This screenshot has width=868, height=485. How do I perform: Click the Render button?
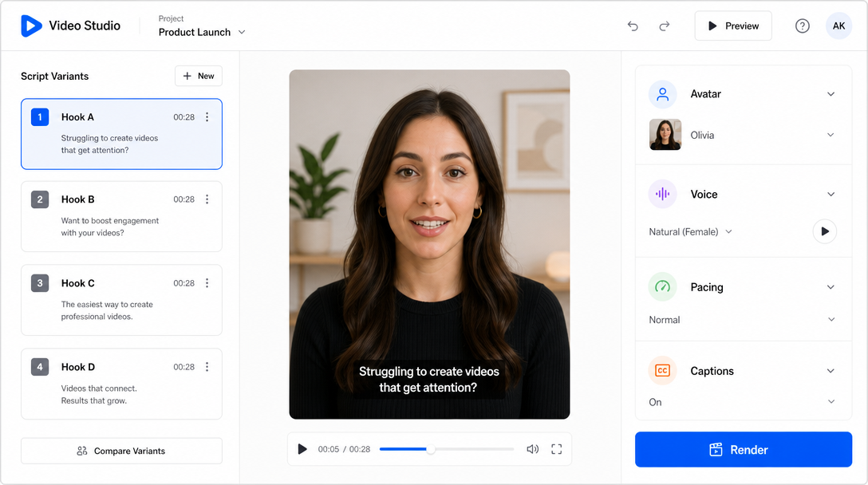click(x=743, y=450)
